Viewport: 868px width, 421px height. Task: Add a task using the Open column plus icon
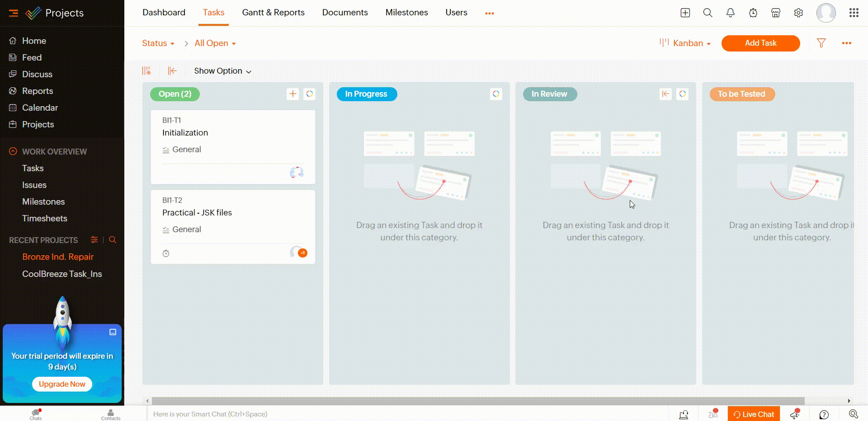(x=292, y=94)
